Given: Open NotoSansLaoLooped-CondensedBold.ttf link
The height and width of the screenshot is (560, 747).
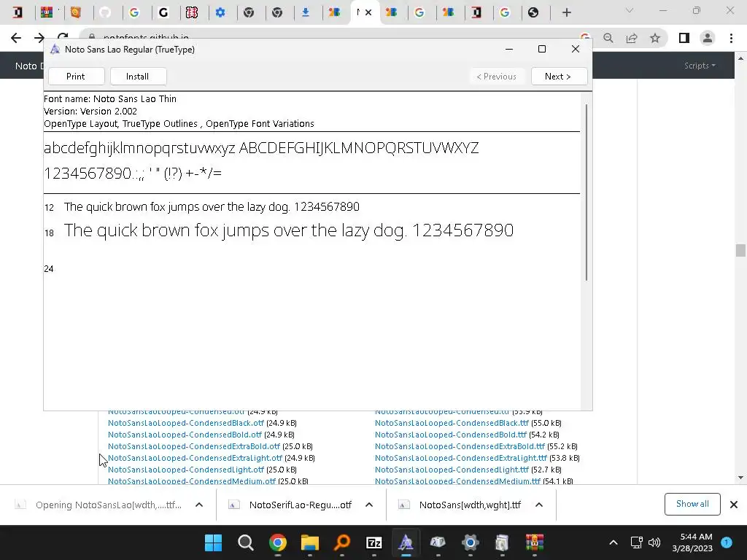Looking at the screenshot, I should click(x=451, y=435).
